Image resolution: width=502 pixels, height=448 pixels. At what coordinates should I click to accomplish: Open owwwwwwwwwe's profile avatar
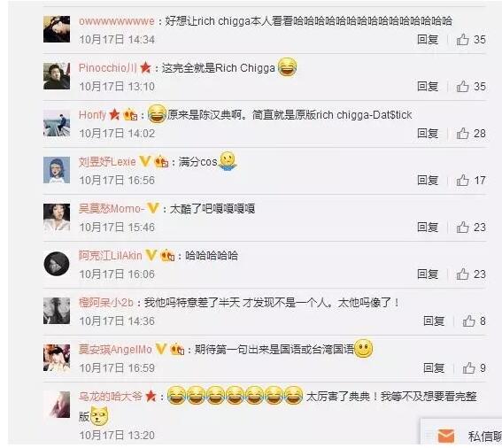pos(57,29)
